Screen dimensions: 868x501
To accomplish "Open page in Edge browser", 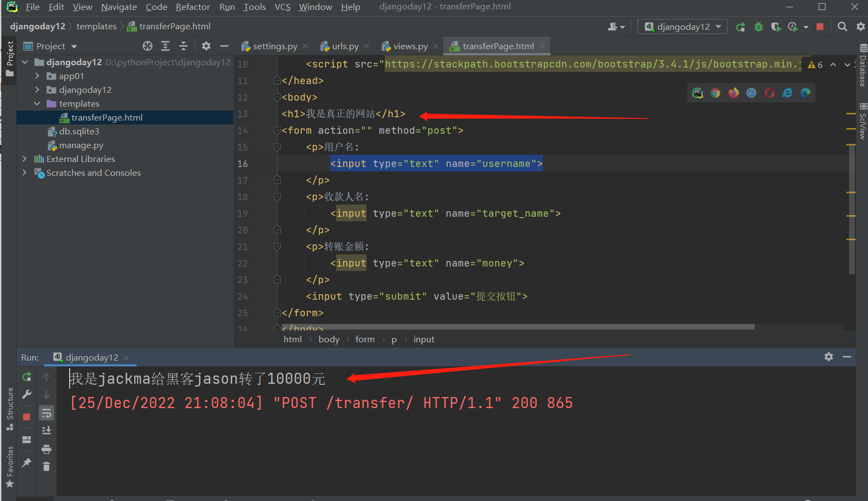I will point(806,93).
